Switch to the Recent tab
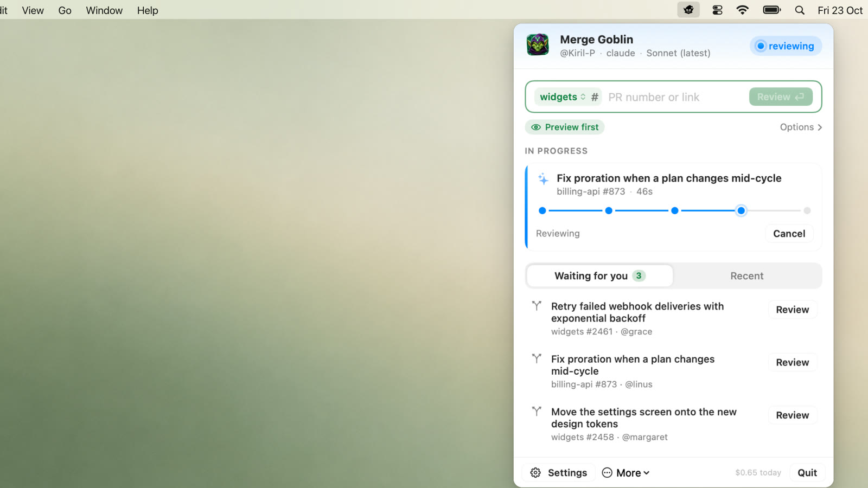The image size is (868, 488). pyautogui.click(x=747, y=276)
